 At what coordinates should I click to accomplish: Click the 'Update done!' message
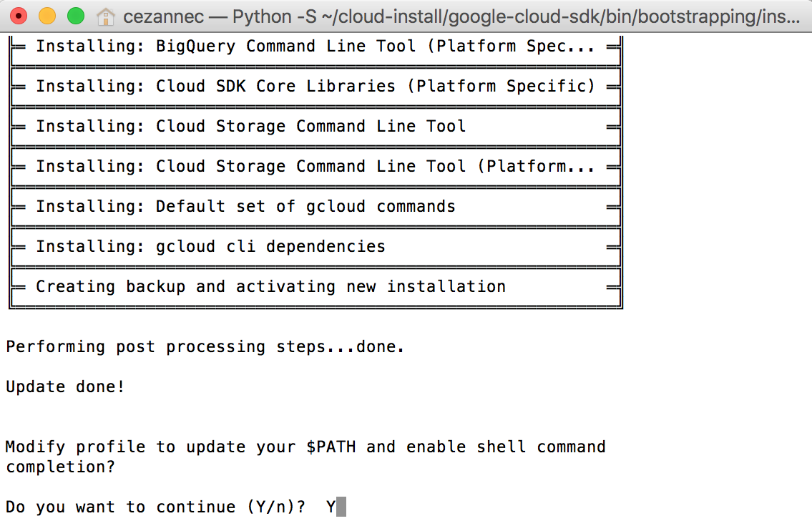tap(65, 387)
